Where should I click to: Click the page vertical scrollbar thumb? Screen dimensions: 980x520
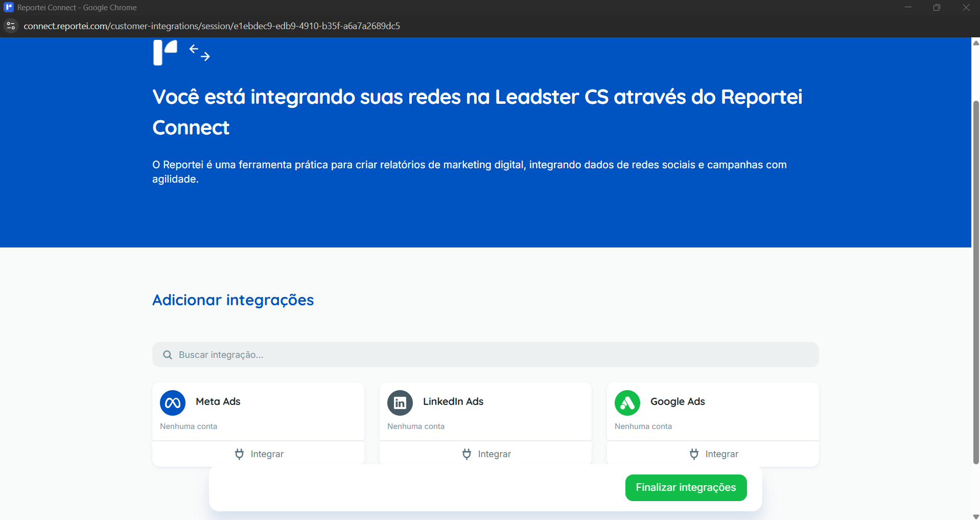coord(976,282)
